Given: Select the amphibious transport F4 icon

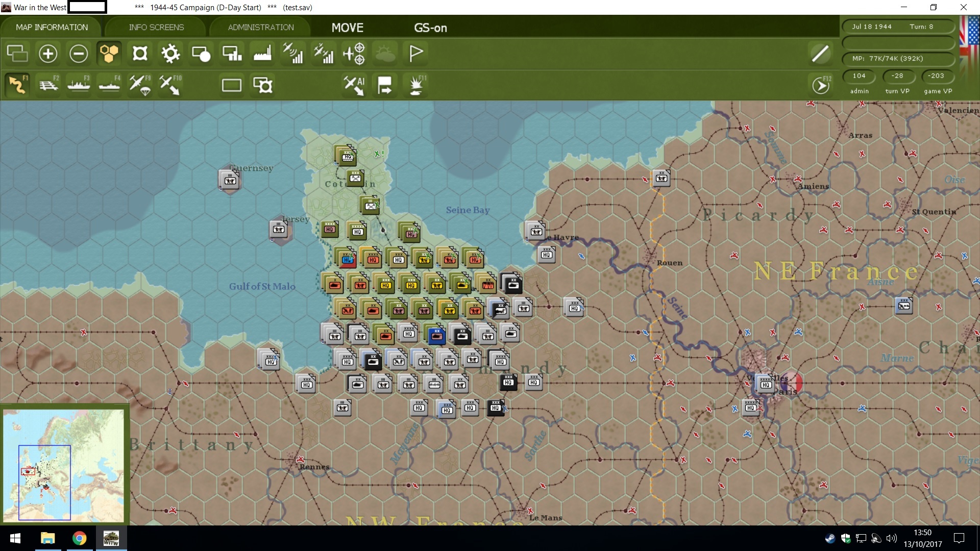Looking at the screenshot, I should pyautogui.click(x=109, y=85).
